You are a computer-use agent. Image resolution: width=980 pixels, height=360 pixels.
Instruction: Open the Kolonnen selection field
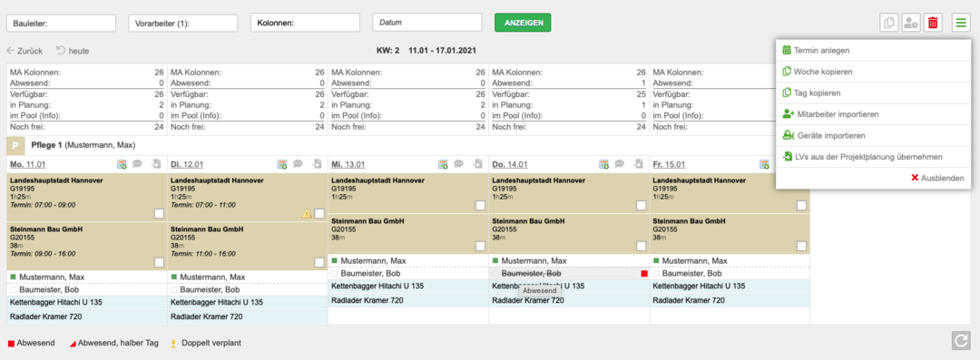coord(305,23)
